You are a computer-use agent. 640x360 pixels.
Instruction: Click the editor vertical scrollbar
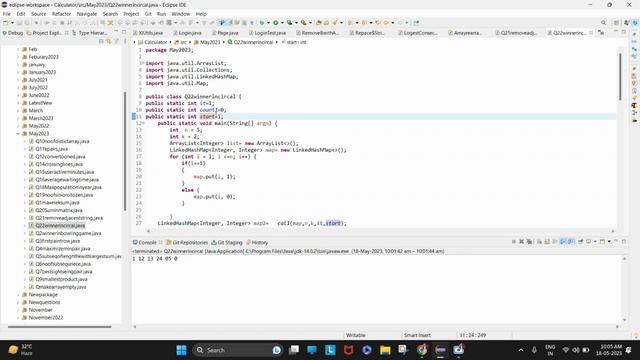coord(620,76)
